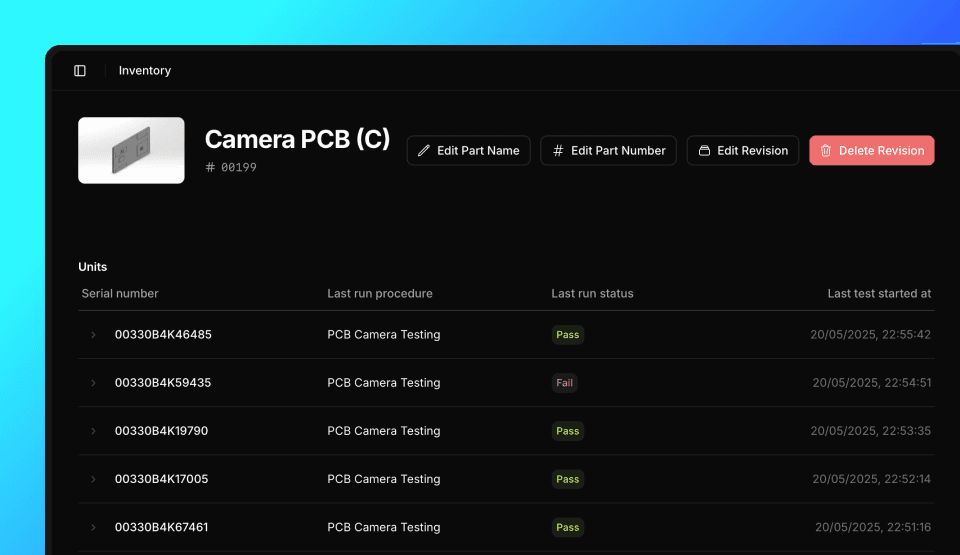Select PCB Camera Testing for unit 00330B4K19790
Screen dimensions: 960x555
pyautogui.click(x=383, y=431)
